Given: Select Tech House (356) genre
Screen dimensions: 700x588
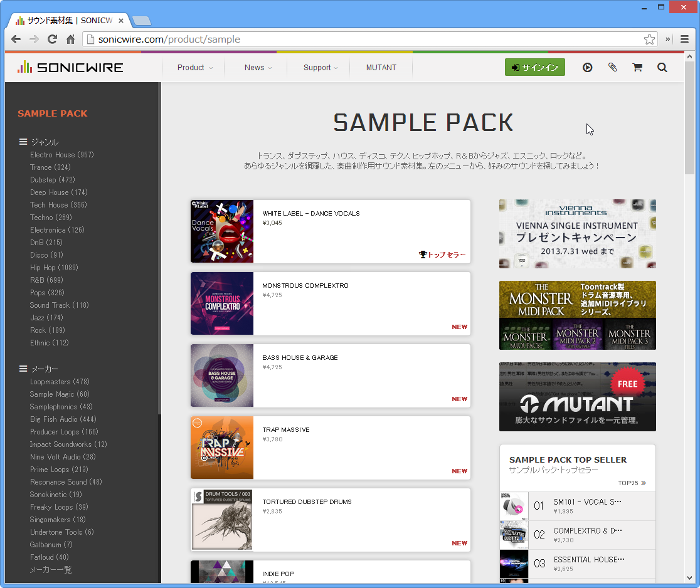Looking at the screenshot, I should click(58, 205).
